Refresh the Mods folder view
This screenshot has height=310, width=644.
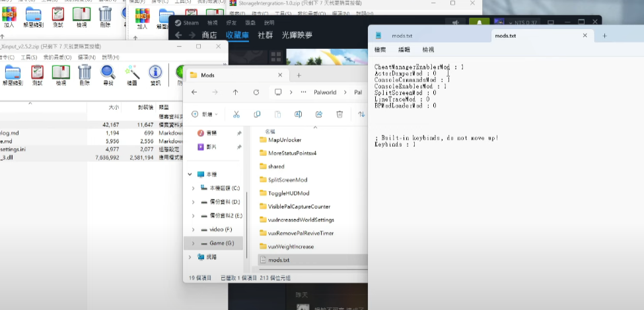coord(256,92)
